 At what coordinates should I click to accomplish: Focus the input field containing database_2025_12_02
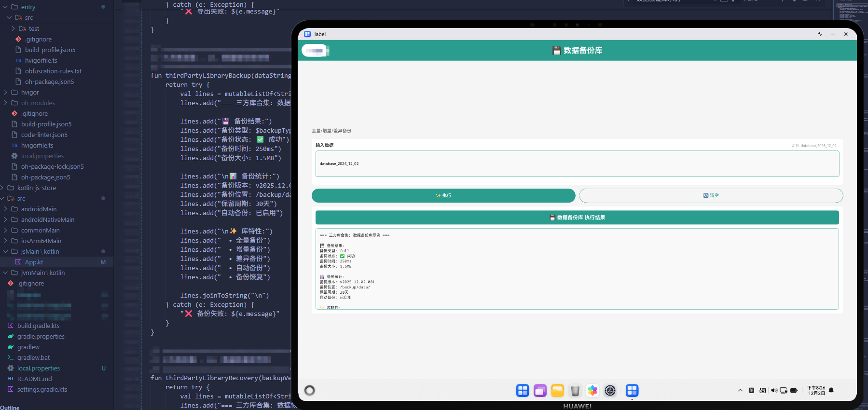577,164
